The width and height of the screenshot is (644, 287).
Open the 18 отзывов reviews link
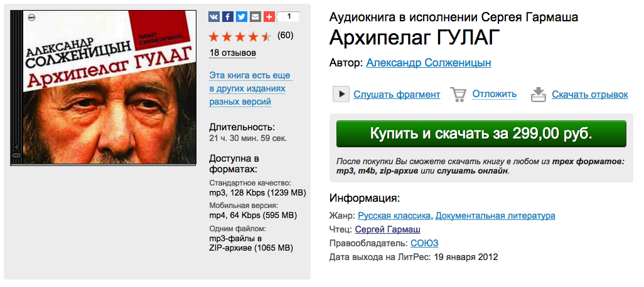(x=232, y=53)
